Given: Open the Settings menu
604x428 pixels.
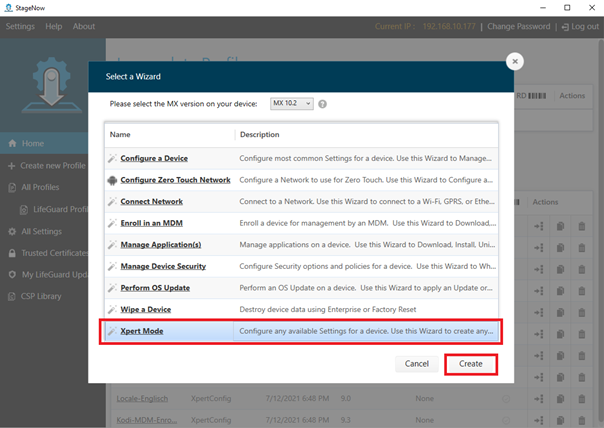Looking at the screenshot, I should [x=20, y=26].
